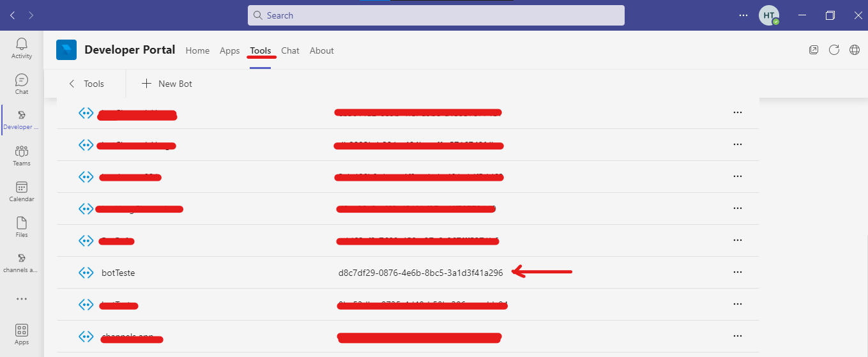
Task: Show more apps via sidebar ellipsis
Action: [x=22, y=299]
